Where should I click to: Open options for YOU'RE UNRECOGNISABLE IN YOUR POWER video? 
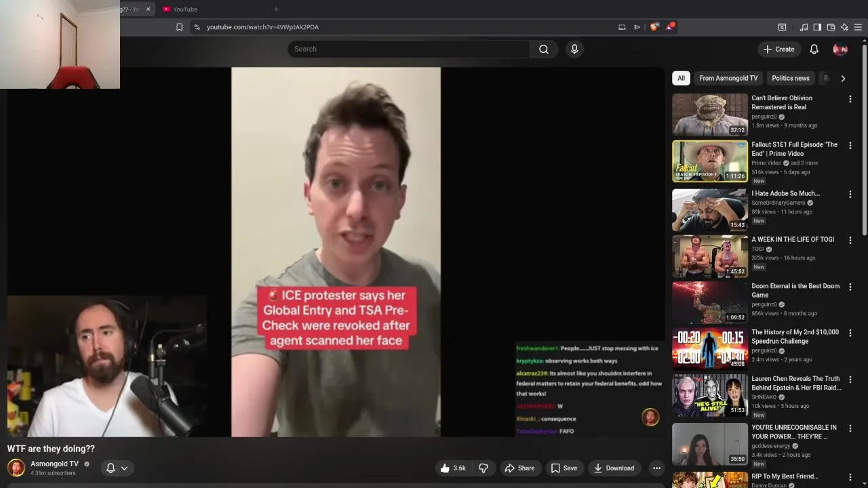click(x=850, y=428)
